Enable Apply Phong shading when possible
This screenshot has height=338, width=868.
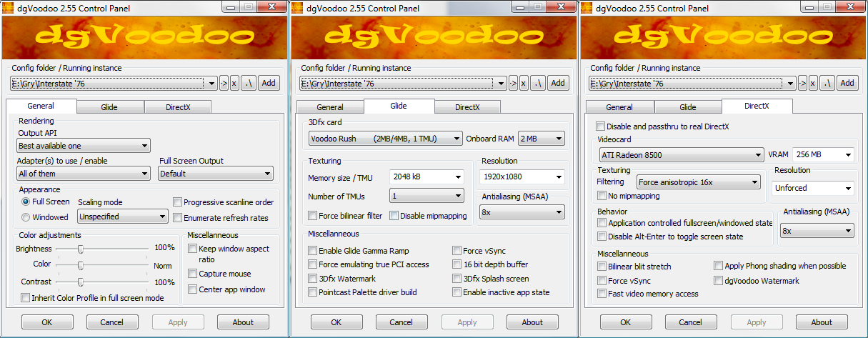[718, 266]
